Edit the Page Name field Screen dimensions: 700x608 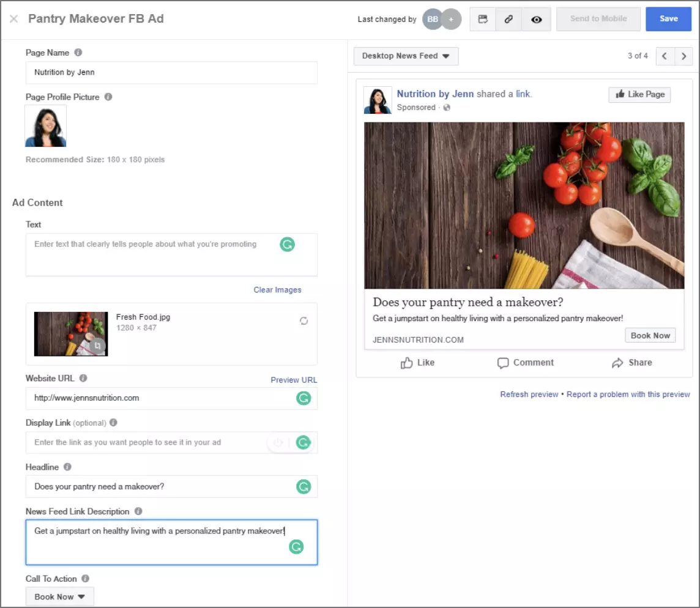pos(171,72)
